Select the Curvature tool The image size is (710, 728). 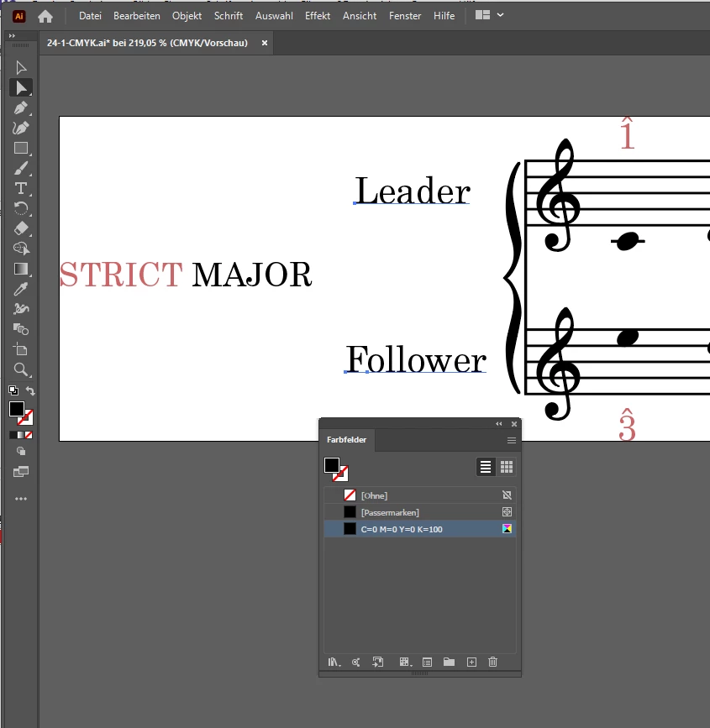(x=21, y=128)
